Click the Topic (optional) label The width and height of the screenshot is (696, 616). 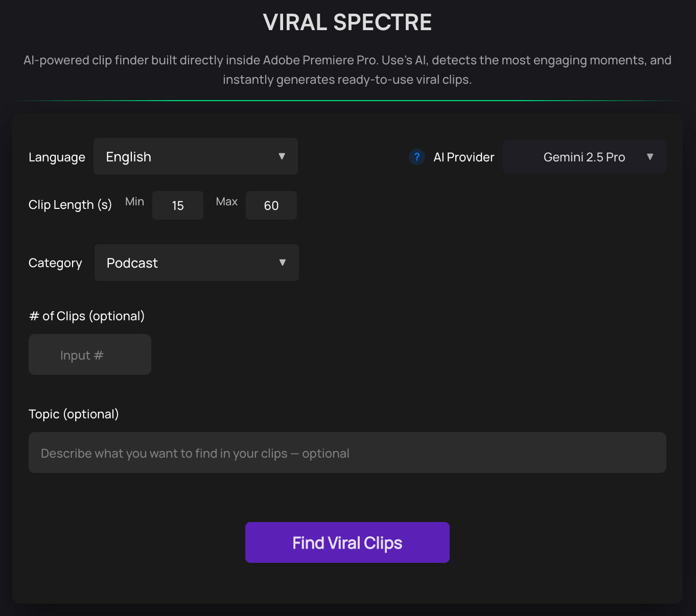tap(74, 414)
